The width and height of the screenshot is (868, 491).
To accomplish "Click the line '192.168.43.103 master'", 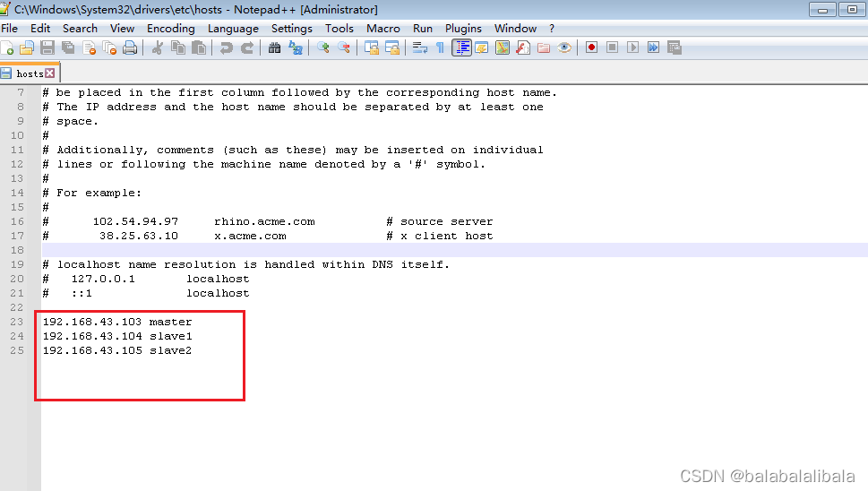I will (117, 322).
